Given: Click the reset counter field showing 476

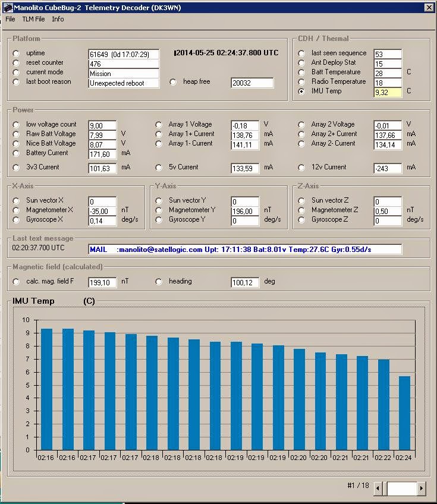Looking at the screenshot, I should click(124, 64).
